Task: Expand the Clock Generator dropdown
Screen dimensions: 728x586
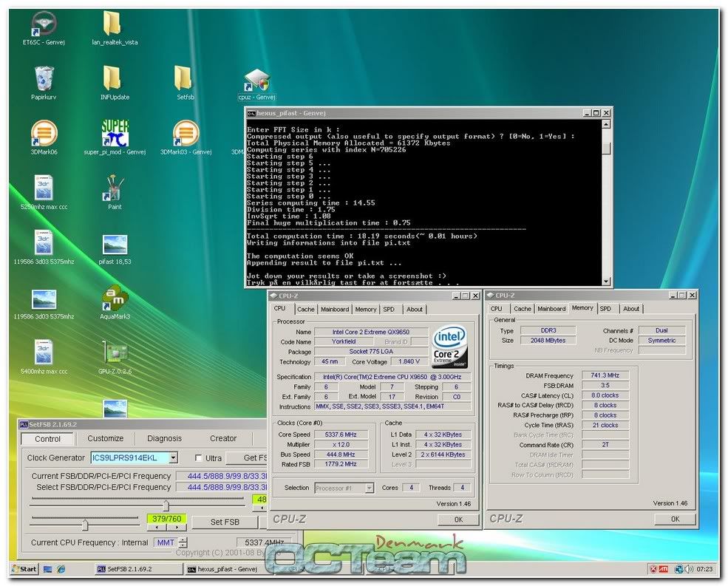Action: click(173, 458)
